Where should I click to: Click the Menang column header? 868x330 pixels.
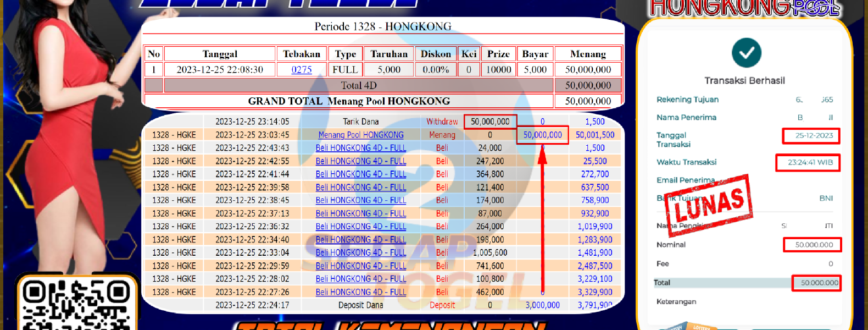(588, 54)
